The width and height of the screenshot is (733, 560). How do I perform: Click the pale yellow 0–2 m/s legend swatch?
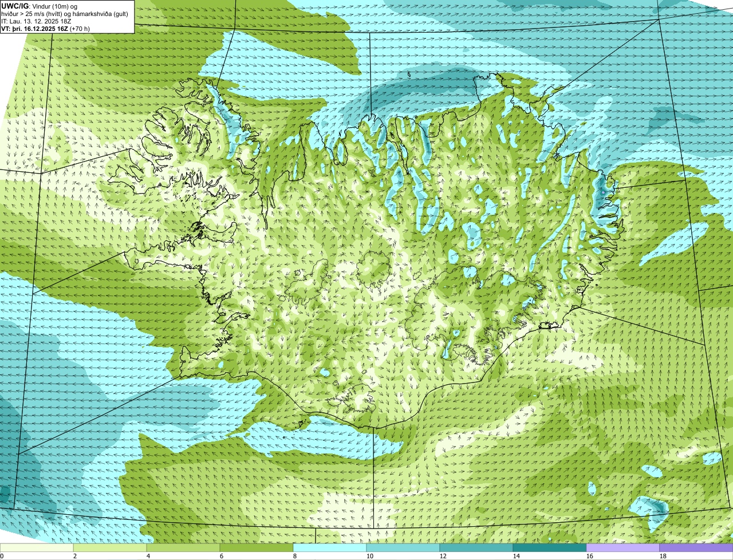pos(37,548)
